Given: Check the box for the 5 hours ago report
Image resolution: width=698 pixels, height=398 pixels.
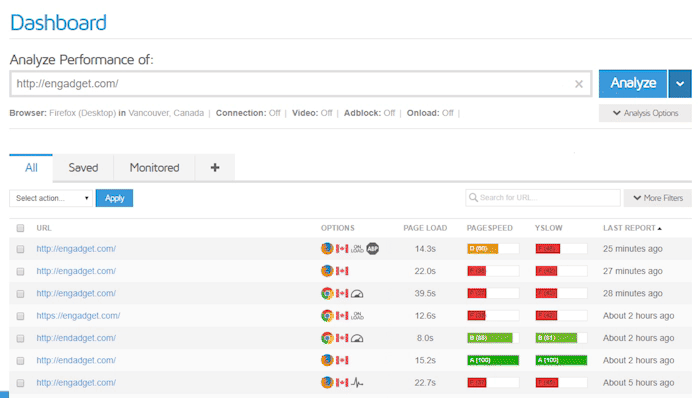Looking at the screenshot, I should point(20,382).
